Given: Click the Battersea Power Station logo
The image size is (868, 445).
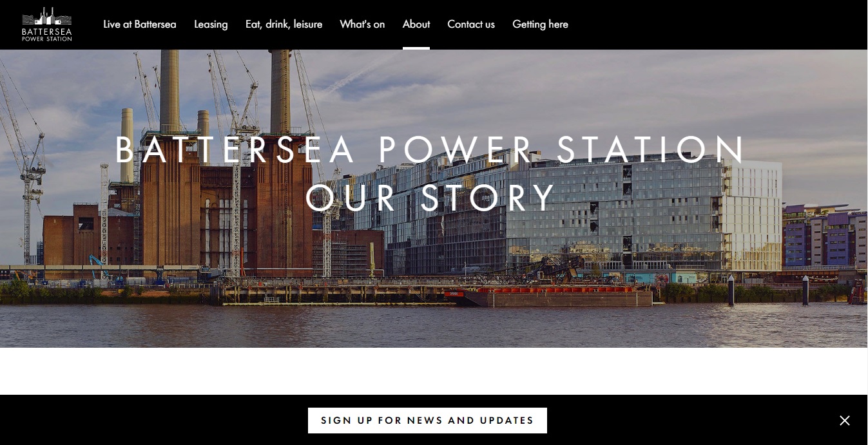Looking at the screenshot, I should [46, 24].
